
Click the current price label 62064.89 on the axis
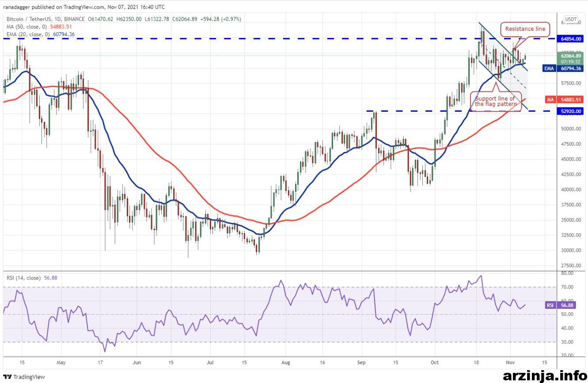[572, 56]
